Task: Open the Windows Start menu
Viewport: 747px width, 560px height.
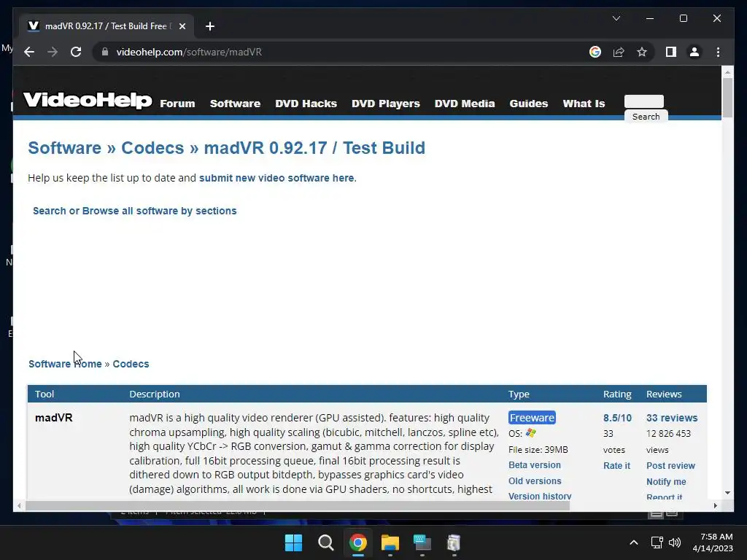Action: click(x=293, y=542)
